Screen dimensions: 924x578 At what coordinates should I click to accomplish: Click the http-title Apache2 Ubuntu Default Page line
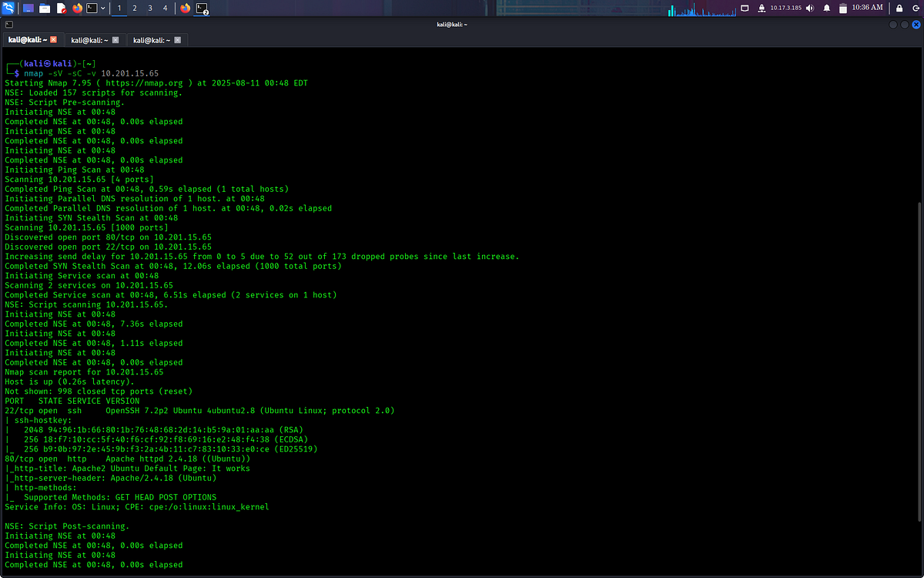tap(127, 469)
